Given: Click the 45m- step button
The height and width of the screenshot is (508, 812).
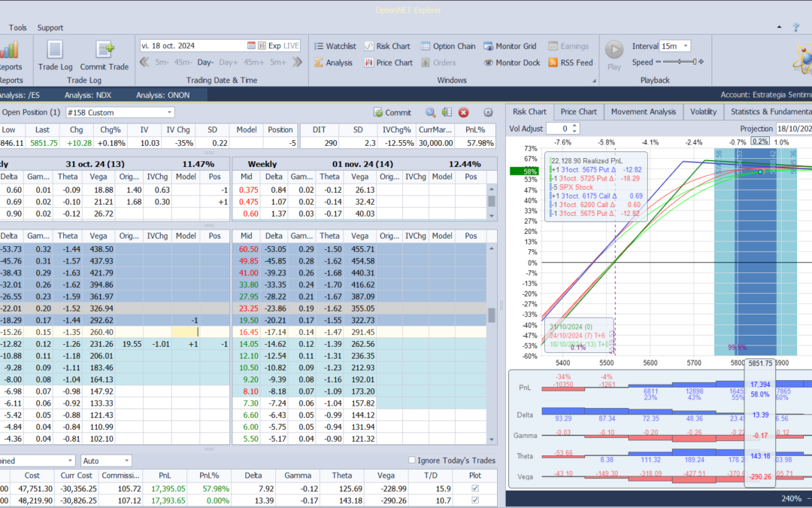Looking at the screenshot, I should pyautogui.click(x=183, y=62).
